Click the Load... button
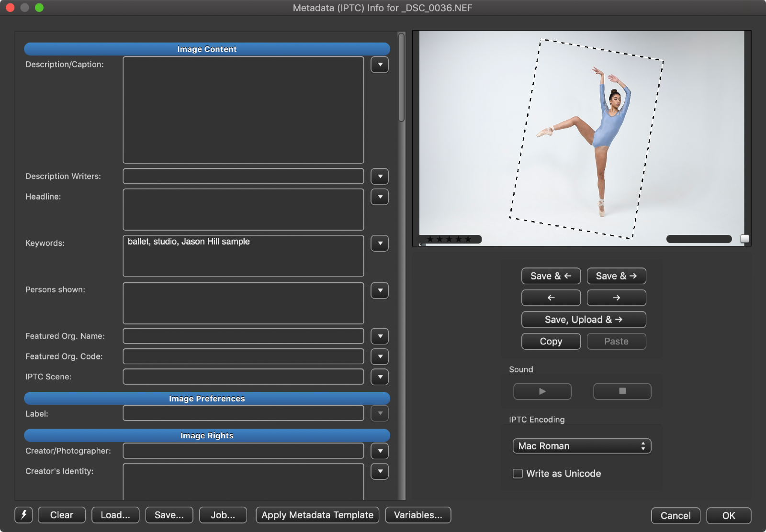766x532 pixels. click(115, 515)
